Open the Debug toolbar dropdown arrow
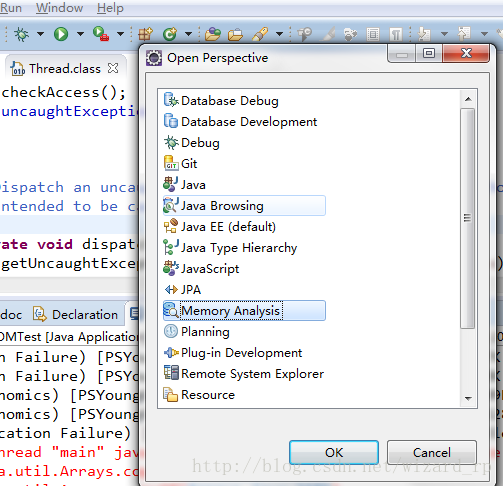Screen dimensions: 503x486 pos(40,34)
